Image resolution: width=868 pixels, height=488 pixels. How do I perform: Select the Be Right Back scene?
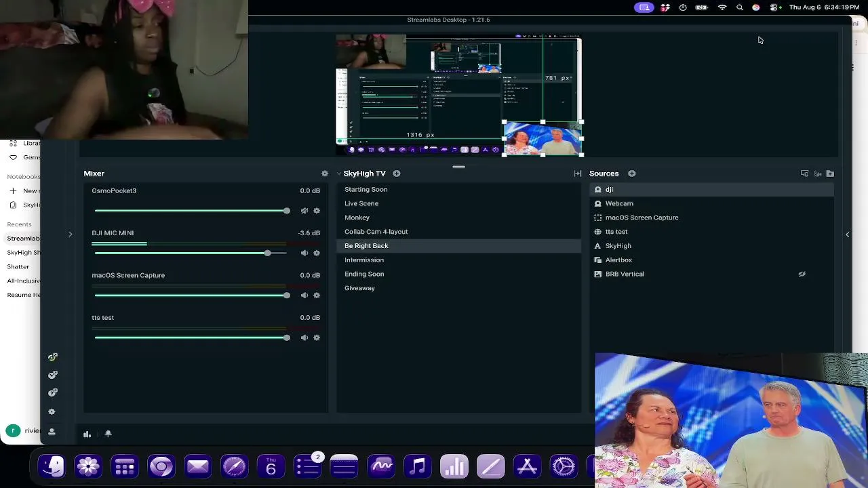click(x=459, y=246)
